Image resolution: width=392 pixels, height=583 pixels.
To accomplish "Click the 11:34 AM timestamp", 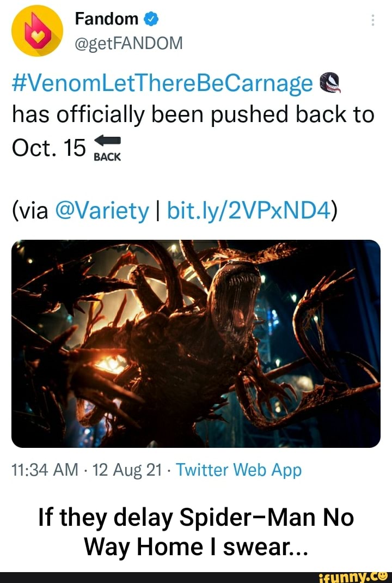I will click(44, 470).
